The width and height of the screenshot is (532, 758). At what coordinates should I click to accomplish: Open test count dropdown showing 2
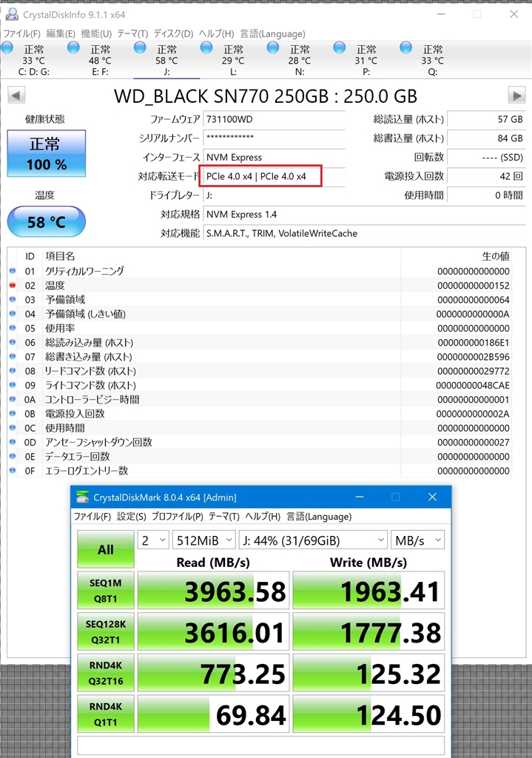153,540
